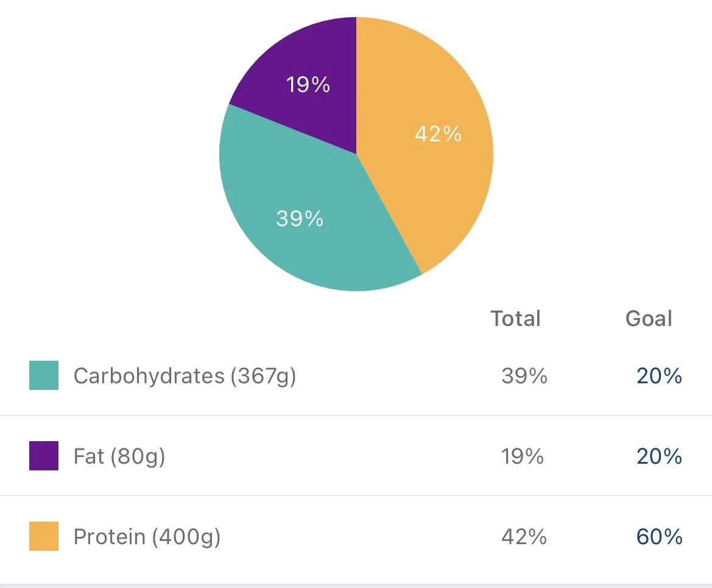Click the Carbohydrates total value 39%

click(524, 376)
